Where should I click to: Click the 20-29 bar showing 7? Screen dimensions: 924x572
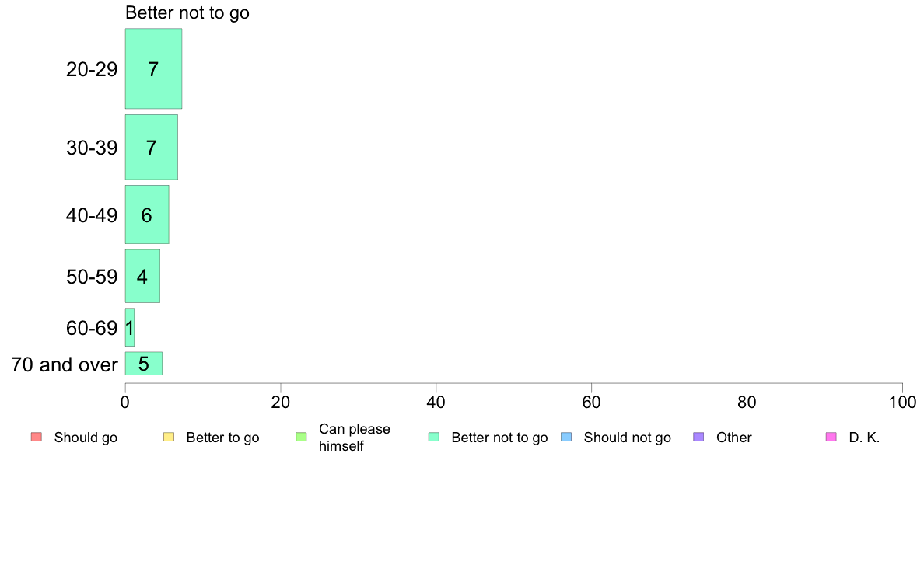[x=153, y=68]
